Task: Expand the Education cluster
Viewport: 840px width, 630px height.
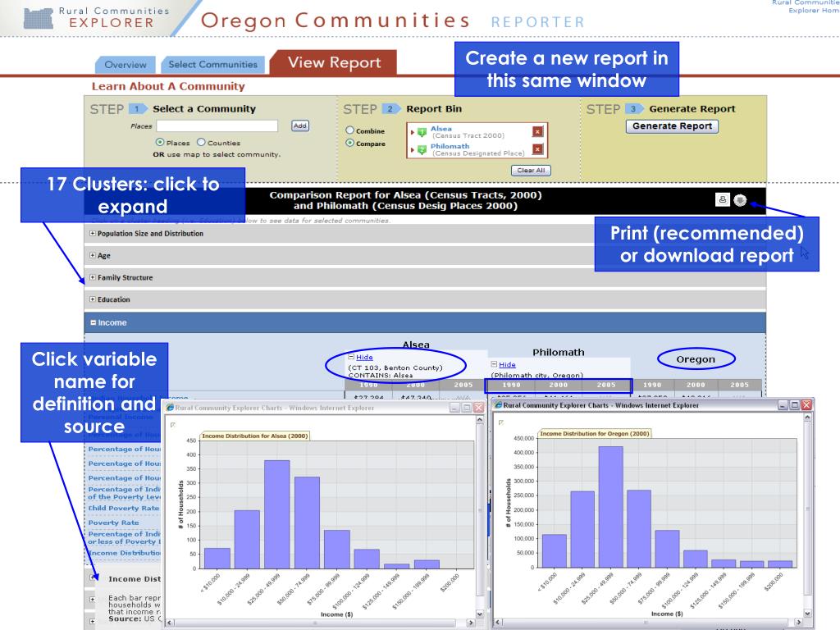Action: [x=93, y=299]
